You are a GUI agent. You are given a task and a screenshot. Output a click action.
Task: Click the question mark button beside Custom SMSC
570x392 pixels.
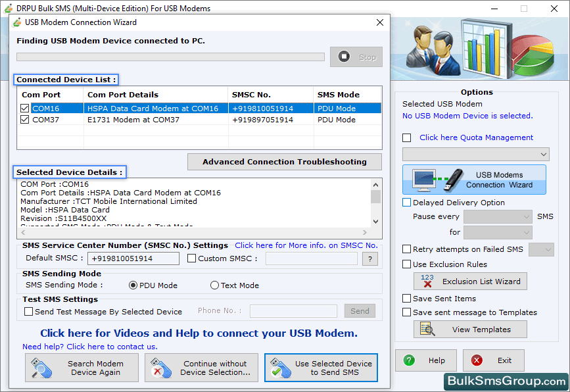point(370,259)
